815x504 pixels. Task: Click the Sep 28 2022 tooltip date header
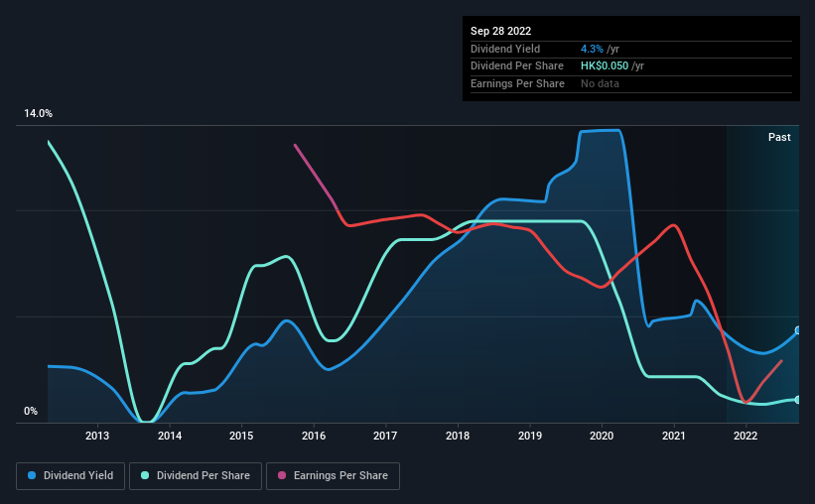pyautogui.click(x=501, y=32)
